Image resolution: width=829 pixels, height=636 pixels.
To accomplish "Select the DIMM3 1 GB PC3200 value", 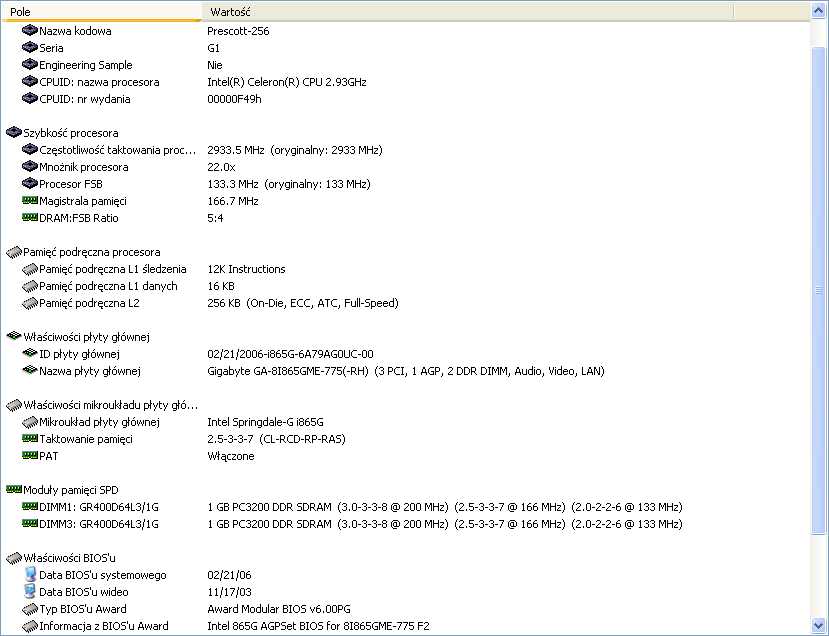I will coord(445,524).
